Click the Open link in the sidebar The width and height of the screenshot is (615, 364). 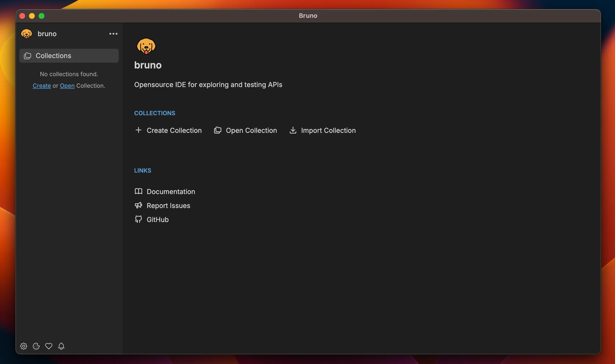coord(67,86)
